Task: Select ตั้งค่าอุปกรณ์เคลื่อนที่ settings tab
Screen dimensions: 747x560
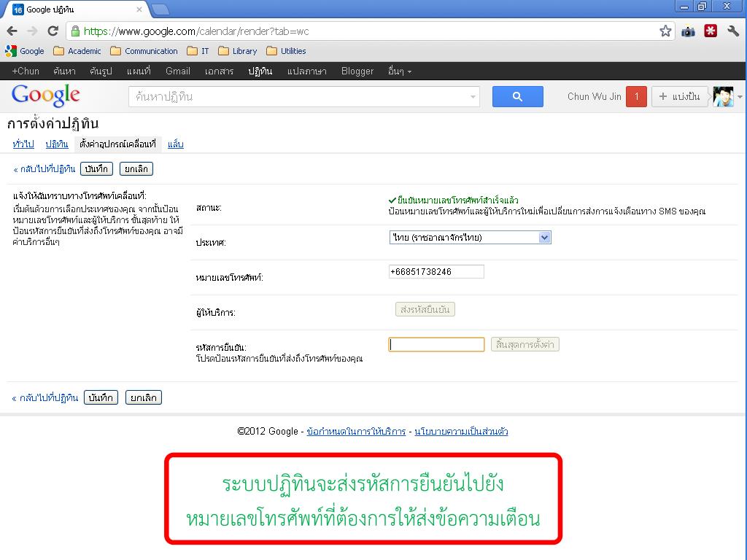Action: click(117, 144)
